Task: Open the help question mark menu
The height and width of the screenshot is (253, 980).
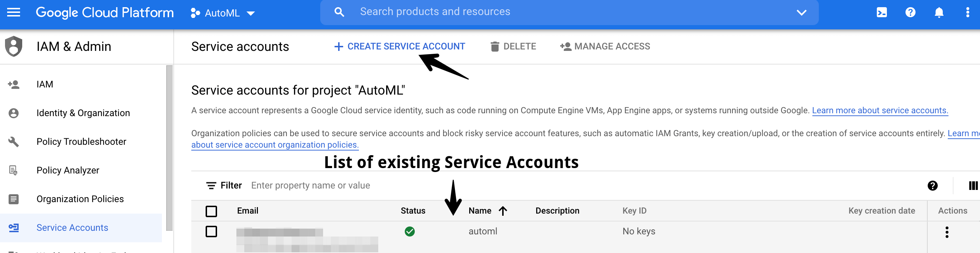Action: tap(910, 13)
